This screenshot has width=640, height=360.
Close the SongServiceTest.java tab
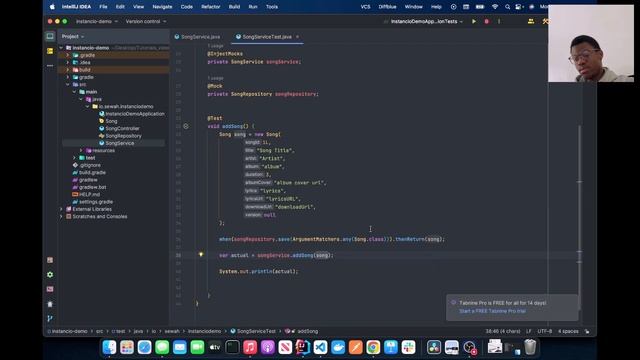pos(297,37)
